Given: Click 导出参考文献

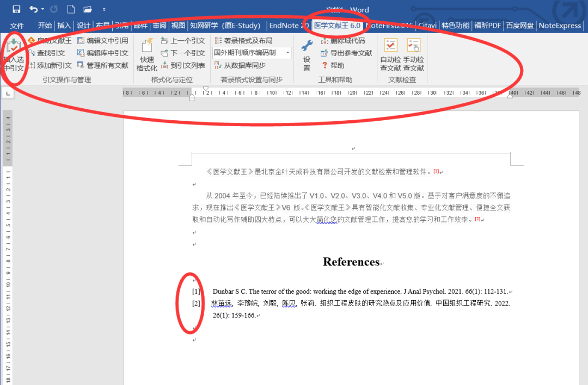Looking at the screenshot, I should tap(346, 53).
